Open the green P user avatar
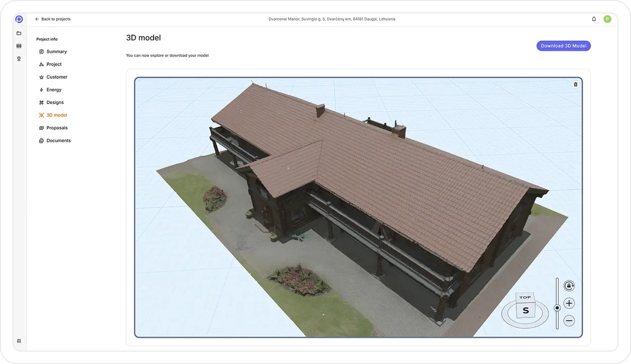The height and width of the screenshot is (364, 631). (607, 19)
